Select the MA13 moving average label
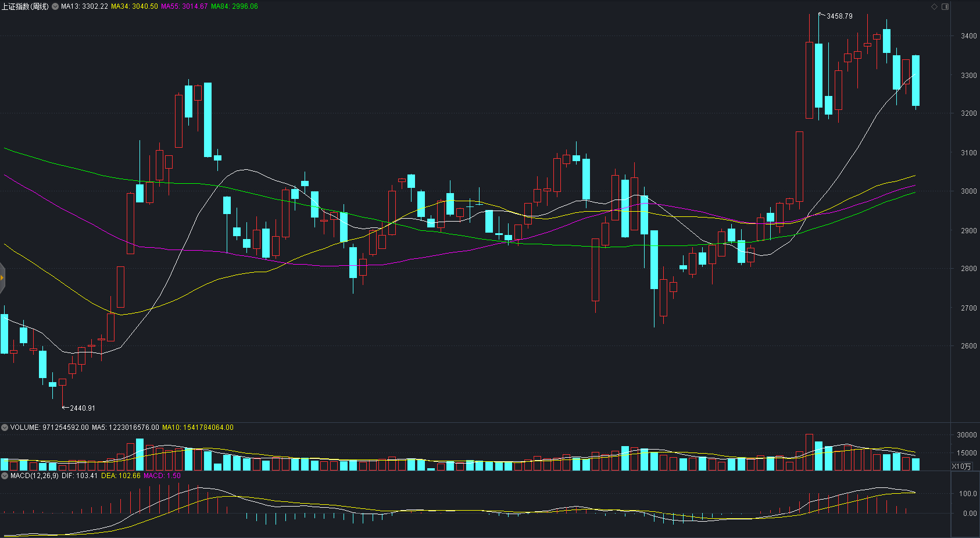The image size is (980, 538). point(84,6)
